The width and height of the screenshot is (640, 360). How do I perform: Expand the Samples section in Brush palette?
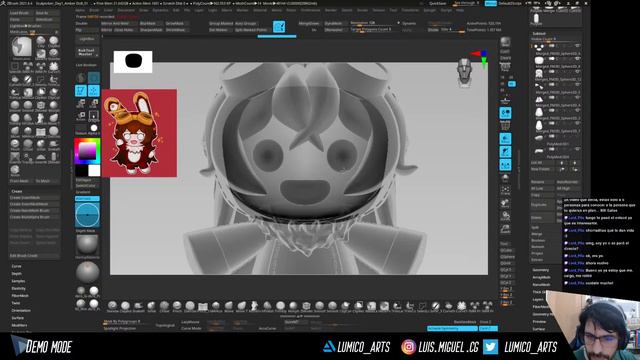pyautogui.click(x=18, y=281)
